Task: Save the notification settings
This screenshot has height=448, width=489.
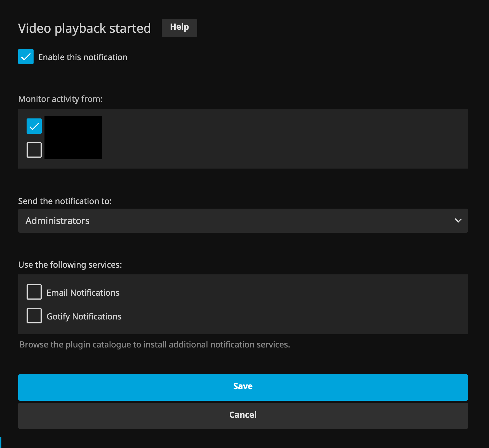Action: (243, 387)
